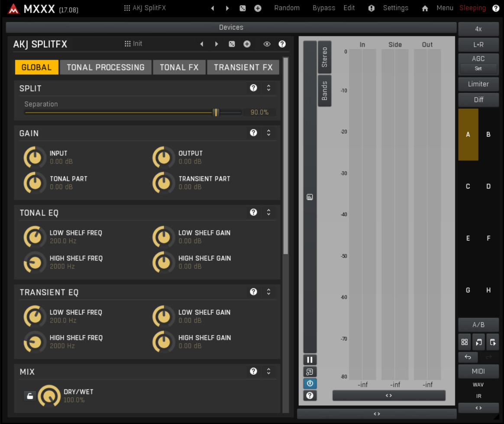Switch to the GLOBAL tab
The height and width of the screenshot is (424, 504).
(37, 67)
